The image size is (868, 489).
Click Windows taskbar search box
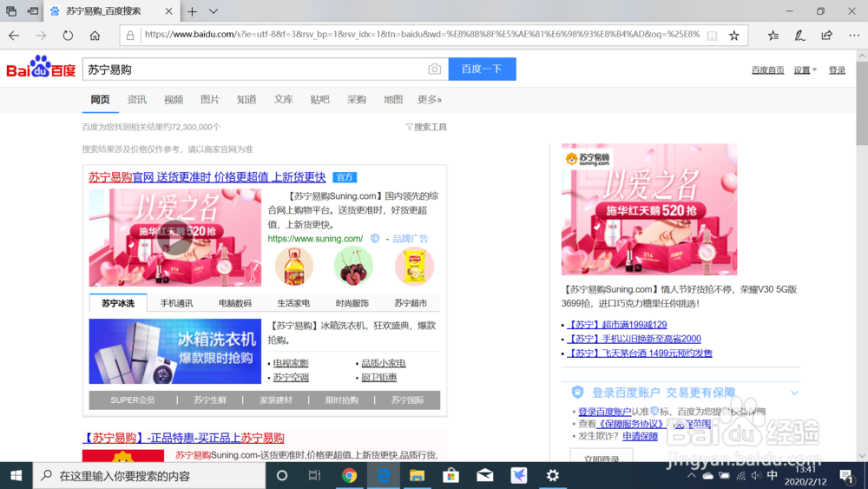point(149,476)
